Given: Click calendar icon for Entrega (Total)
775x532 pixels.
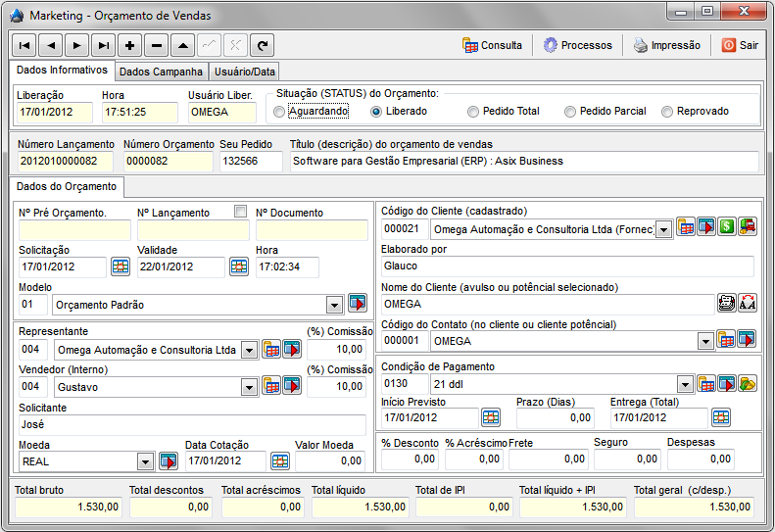Looking at the screenshot, I should [x=721, y=417].
